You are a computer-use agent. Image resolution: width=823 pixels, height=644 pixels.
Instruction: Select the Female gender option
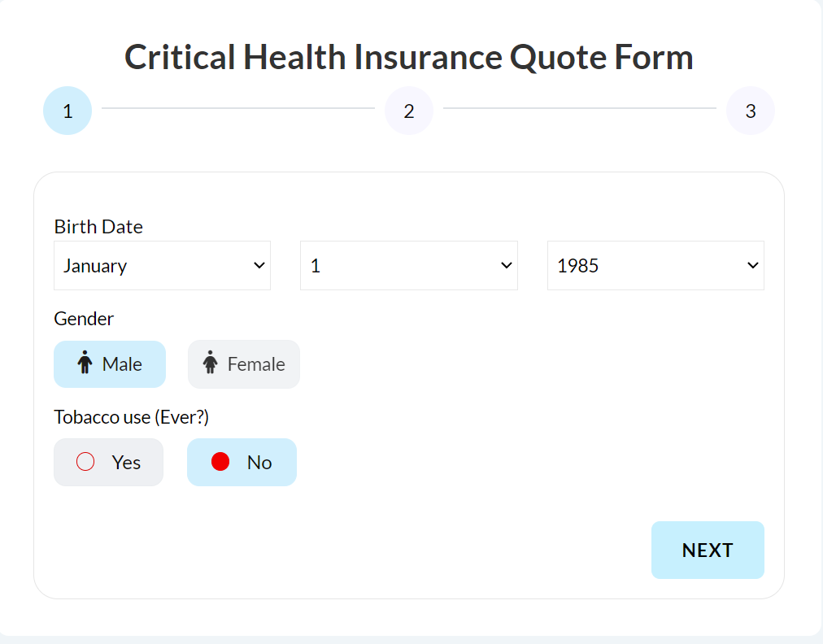pos(243,364)
